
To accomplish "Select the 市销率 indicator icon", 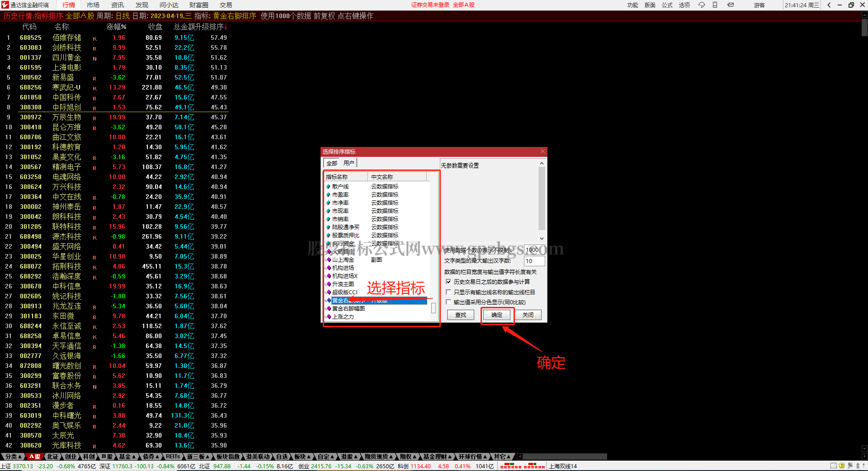I will (329, 219).
